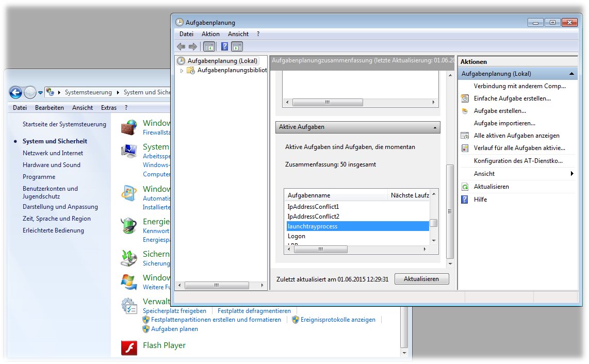Screen dimensions: 589x364
Task: Open the Aufgaben planen link
Action: [x=174, y=329]
